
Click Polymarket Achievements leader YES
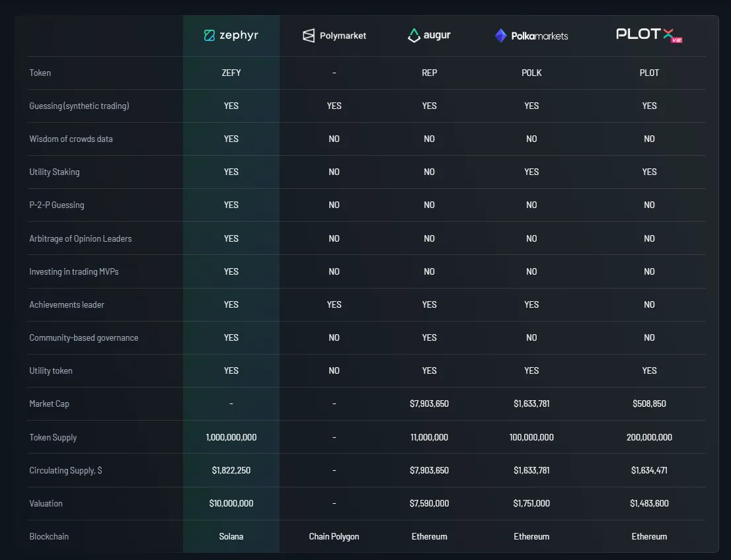click(x=334, y=304)
